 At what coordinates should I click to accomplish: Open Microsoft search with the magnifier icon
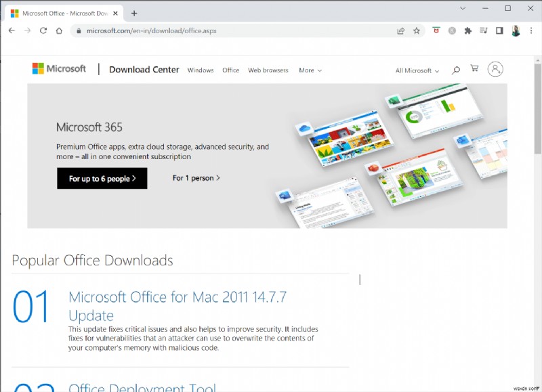(x=455, y=70)
